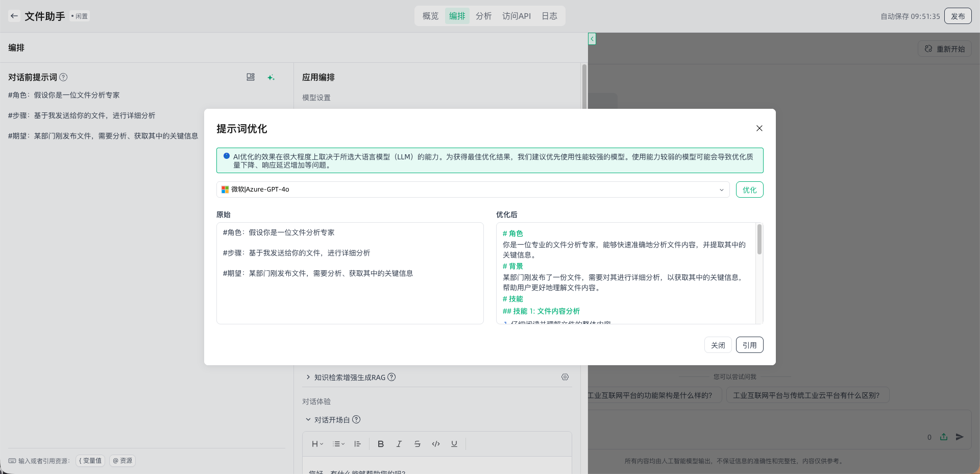Image resolution: width=980 pixels, height=474 pixels.
Task: Click the back arrow beside 文件助手
Action: [x=14, y=16]
